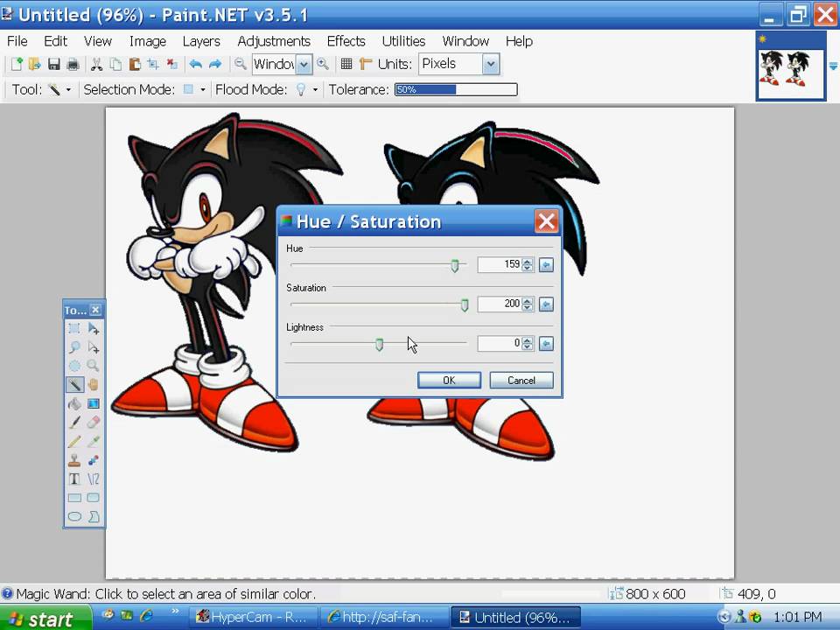Choose the Eraser tool
Screen dimensions: 840x630
[x=94, y=422]
